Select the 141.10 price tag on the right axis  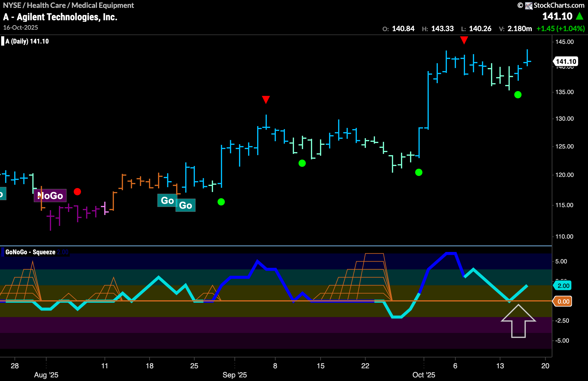coord(566,61)
